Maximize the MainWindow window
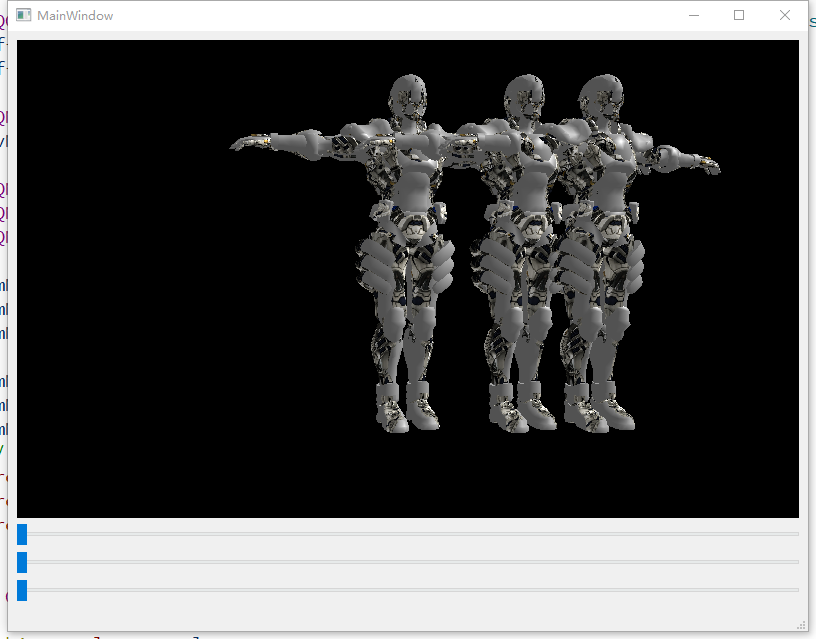 pos(739,16)
